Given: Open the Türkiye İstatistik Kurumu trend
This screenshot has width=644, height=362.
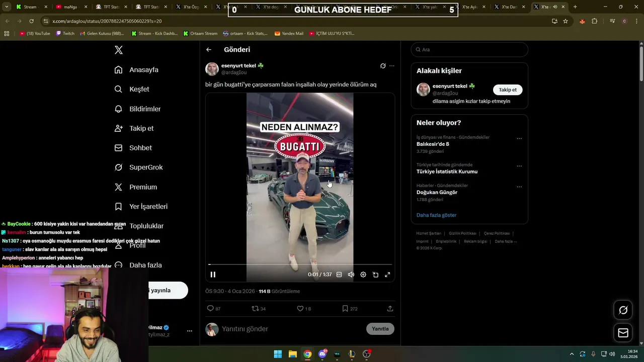Looking at the screenshot, I should [x=447, y=171].
